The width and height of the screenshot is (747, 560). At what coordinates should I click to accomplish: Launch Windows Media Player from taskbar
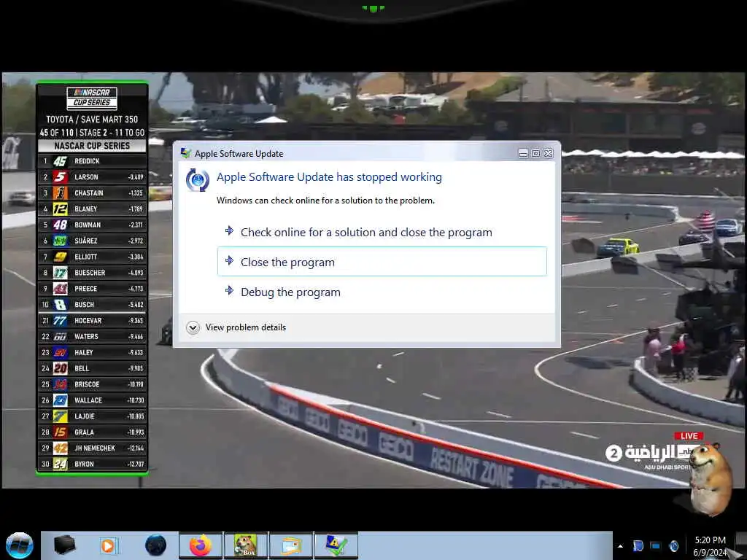coord(109,545)
